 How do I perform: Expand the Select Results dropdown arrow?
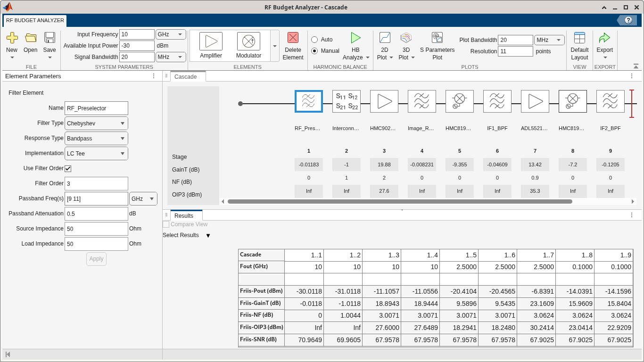[208, 236]
